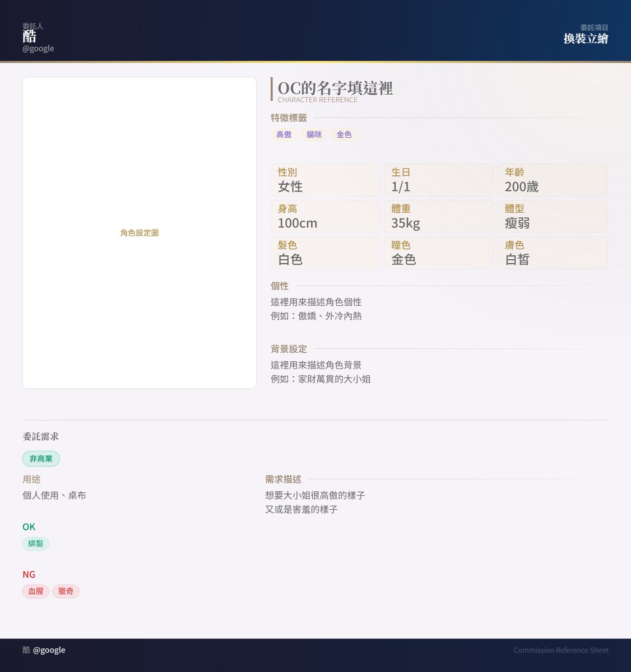The height and width of the screenshot is (672, 631).
Task: Click the 用途 label
Action: click(31, 480)
